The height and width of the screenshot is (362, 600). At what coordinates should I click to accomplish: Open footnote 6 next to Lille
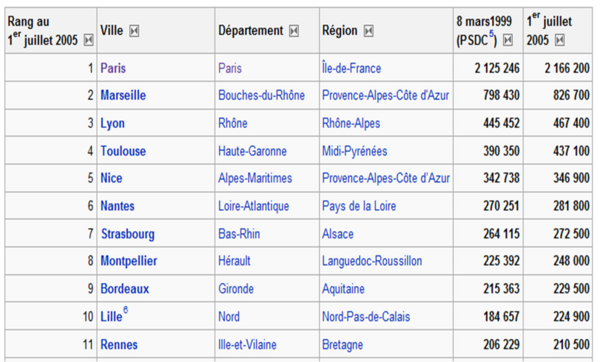coord(126,310)
